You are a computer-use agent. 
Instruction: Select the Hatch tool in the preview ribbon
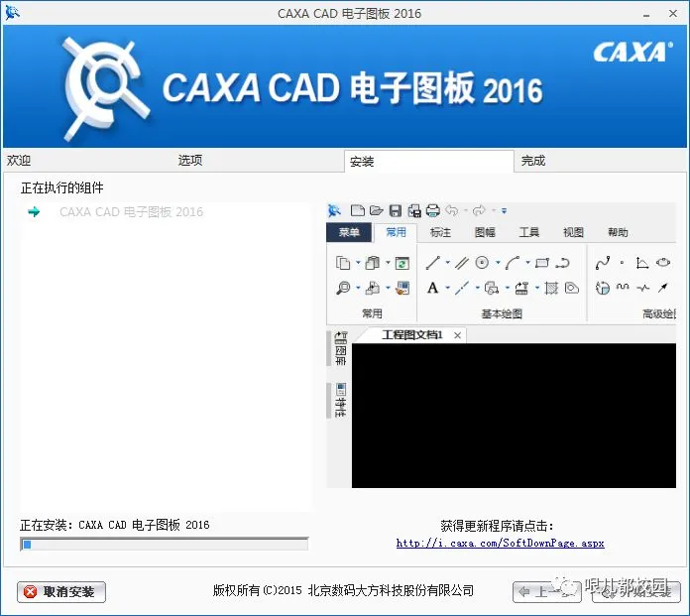tap(551, 288)
